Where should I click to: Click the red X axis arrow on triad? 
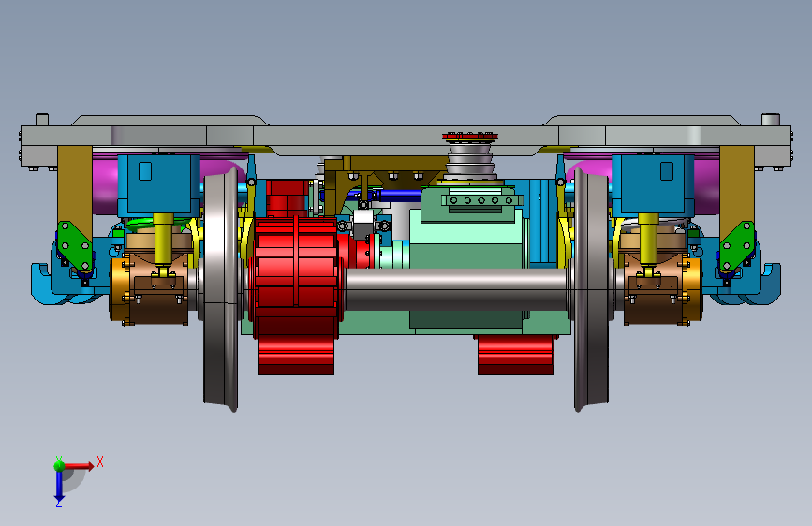coord(80,466)
